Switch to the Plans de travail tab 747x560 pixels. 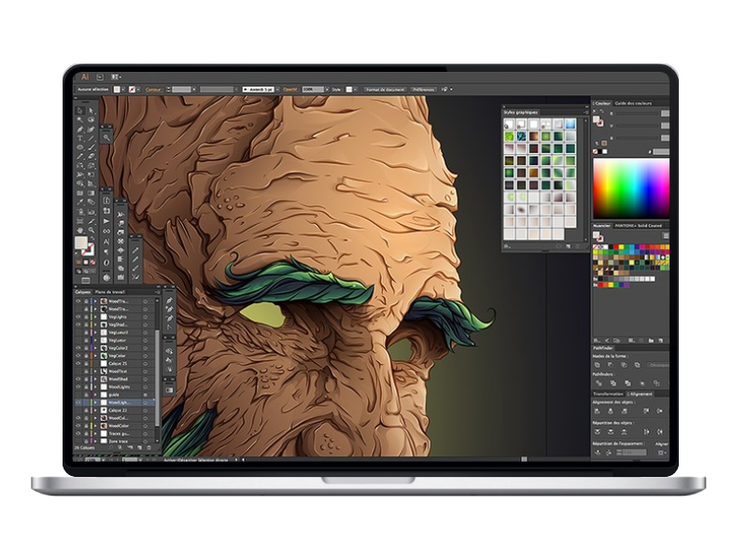pos(109,292)
